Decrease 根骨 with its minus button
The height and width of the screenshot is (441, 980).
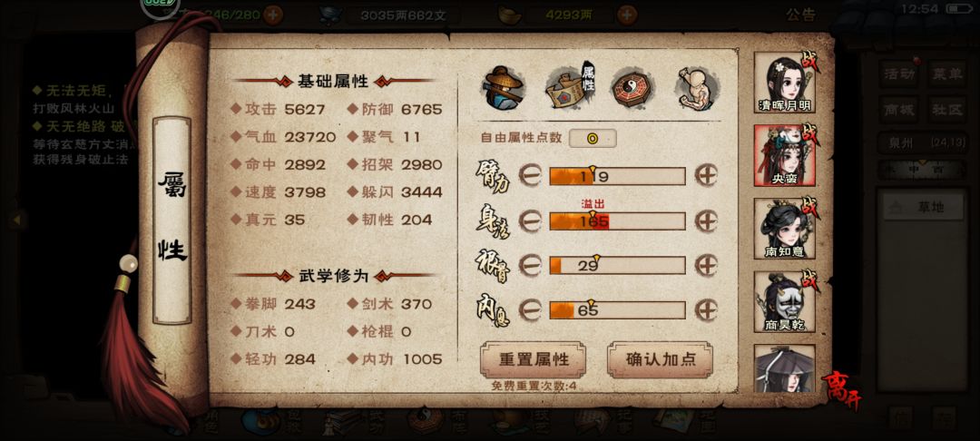(530, 266)
